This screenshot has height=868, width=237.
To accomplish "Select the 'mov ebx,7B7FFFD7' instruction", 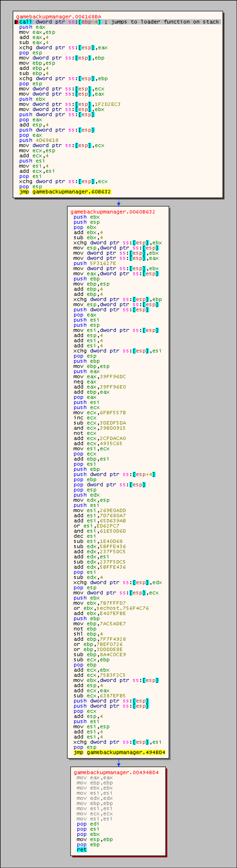I will click(99, 603).
